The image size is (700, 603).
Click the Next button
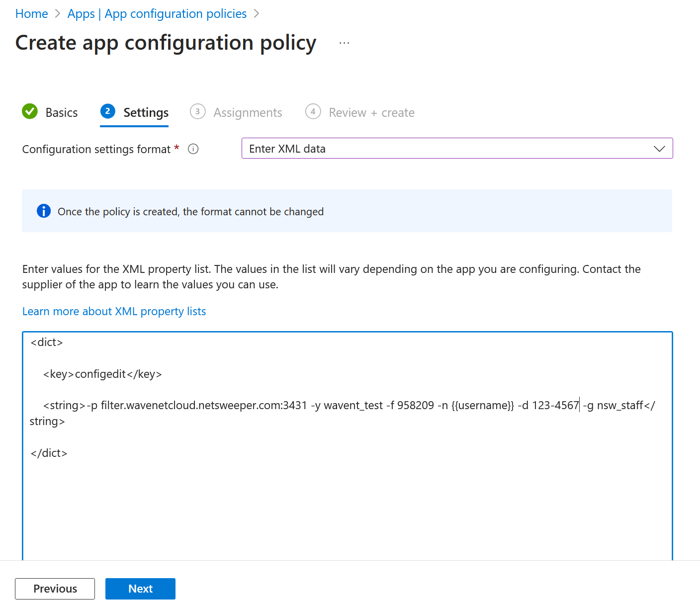click(x=140, y=589)
